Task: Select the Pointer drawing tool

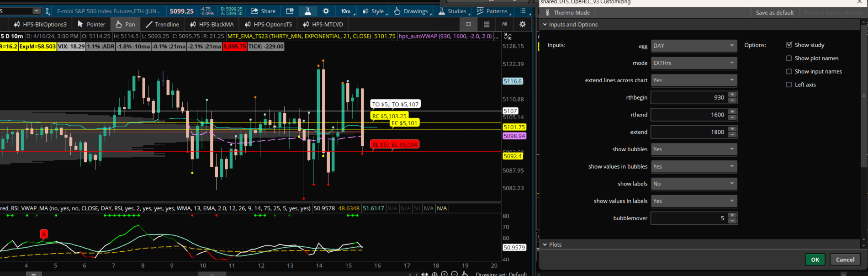Action: pyautogui.click(x=91, y=24)
